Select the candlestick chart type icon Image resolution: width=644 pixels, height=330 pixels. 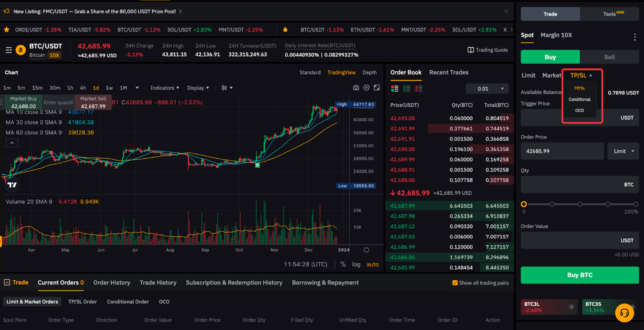pyautogui.click(x=224, y=88)
